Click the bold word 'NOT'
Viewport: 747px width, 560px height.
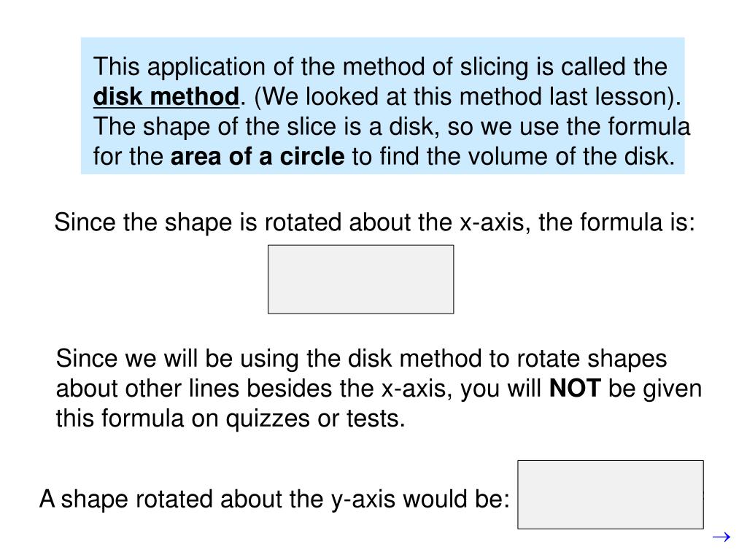click(x=575, y=388)
